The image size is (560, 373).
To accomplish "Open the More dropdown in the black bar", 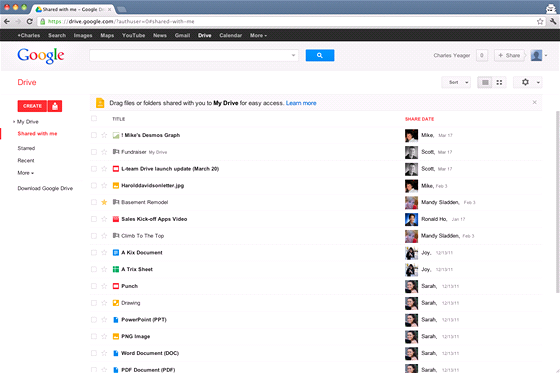I will tap(258, 35).
